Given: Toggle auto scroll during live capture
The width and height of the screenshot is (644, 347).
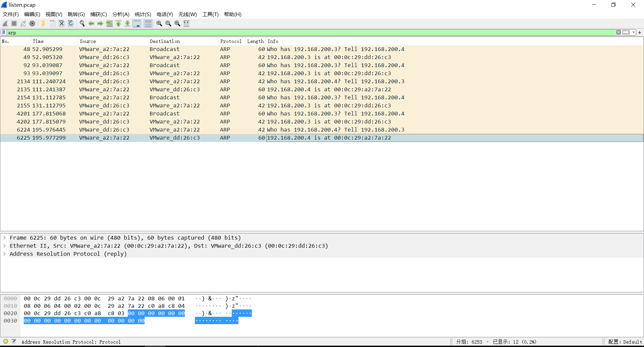Looking at the screenshot, I should [x=137, y=23].
